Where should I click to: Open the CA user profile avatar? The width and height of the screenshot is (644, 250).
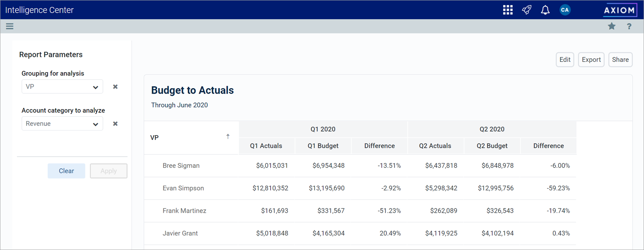(565, 10)
